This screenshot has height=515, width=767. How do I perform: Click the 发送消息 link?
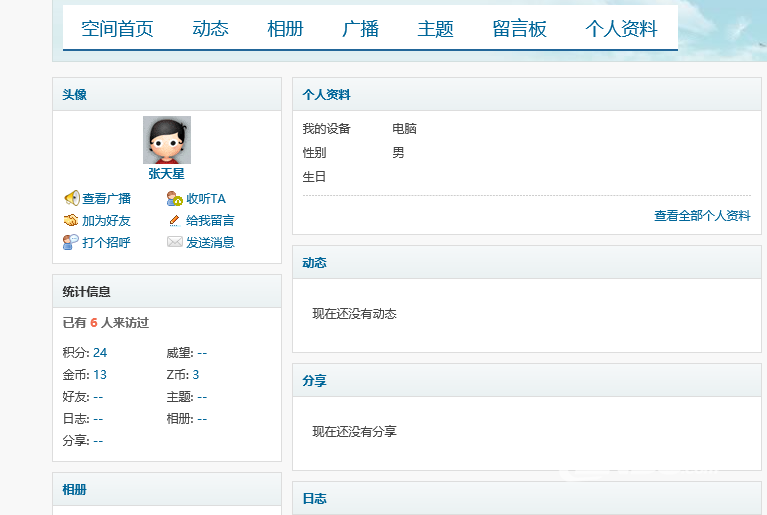[x=210, y=243]
